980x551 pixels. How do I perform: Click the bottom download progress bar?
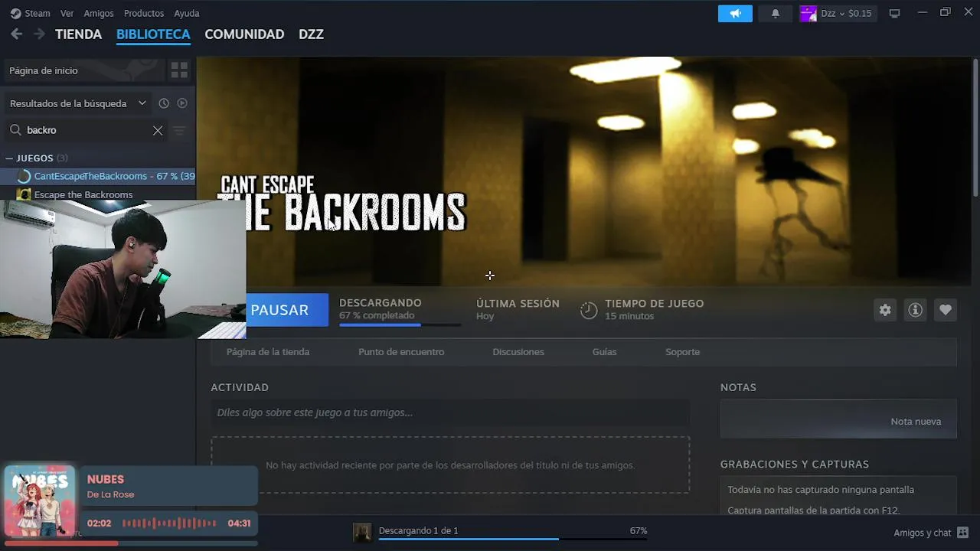pyautogui.click(x=513, y=540)
